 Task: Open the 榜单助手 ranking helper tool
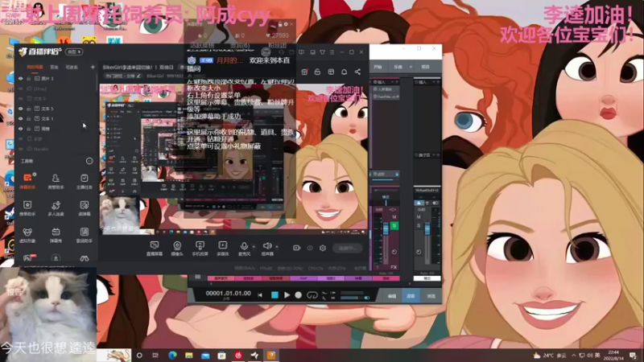pyautogui.click(x=27, y=208)
